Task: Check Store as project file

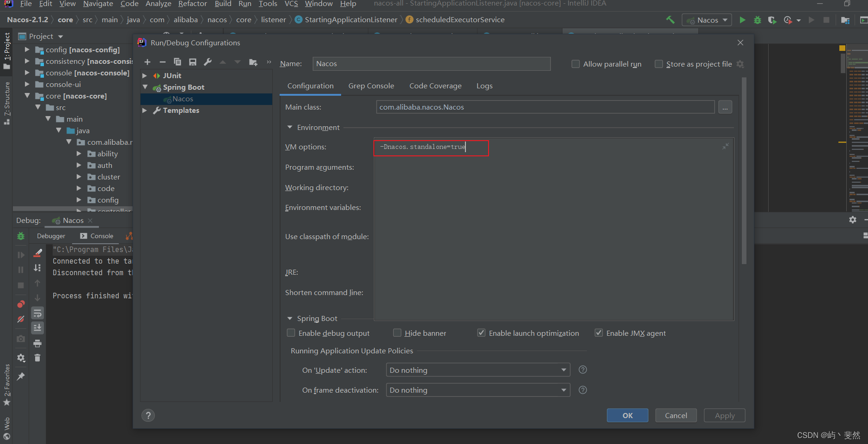Action: [x=659, y=64]
